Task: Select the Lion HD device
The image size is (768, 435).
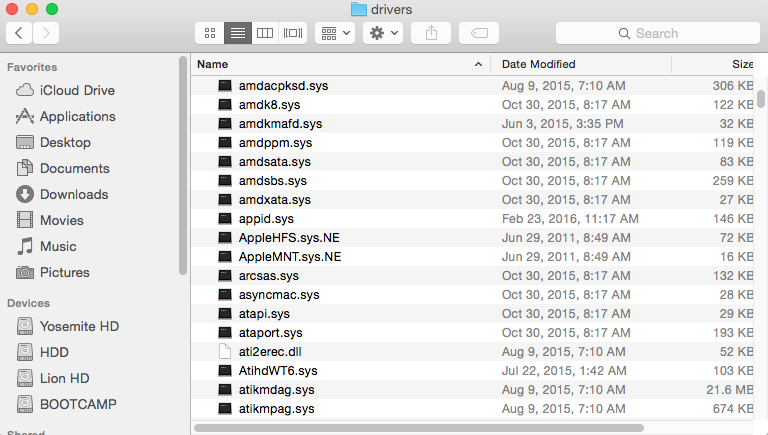Action: tap(52, 378)
